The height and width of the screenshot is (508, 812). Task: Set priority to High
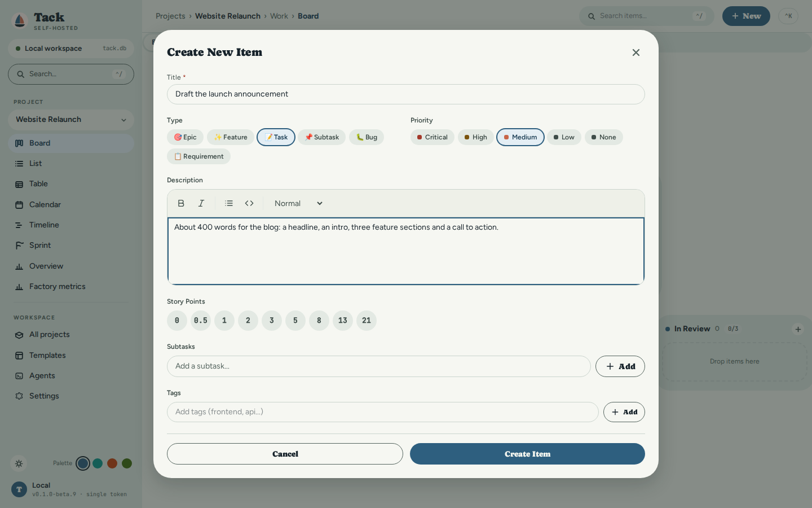click(476, 137)
